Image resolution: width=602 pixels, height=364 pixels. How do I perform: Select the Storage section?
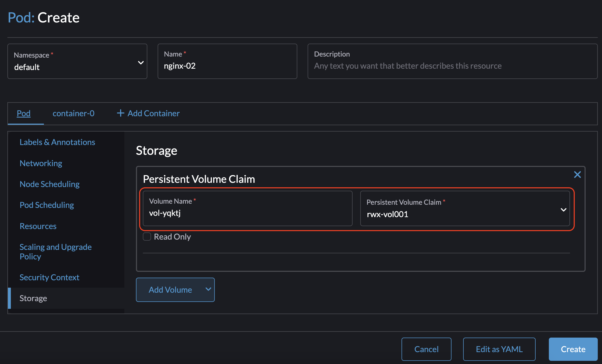point(33,298)
